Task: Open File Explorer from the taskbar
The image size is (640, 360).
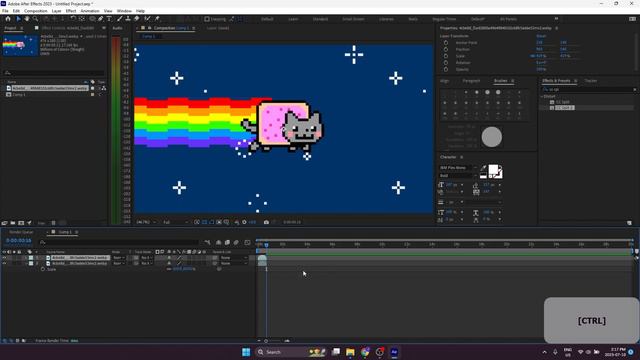Action: tap(350, 352)
